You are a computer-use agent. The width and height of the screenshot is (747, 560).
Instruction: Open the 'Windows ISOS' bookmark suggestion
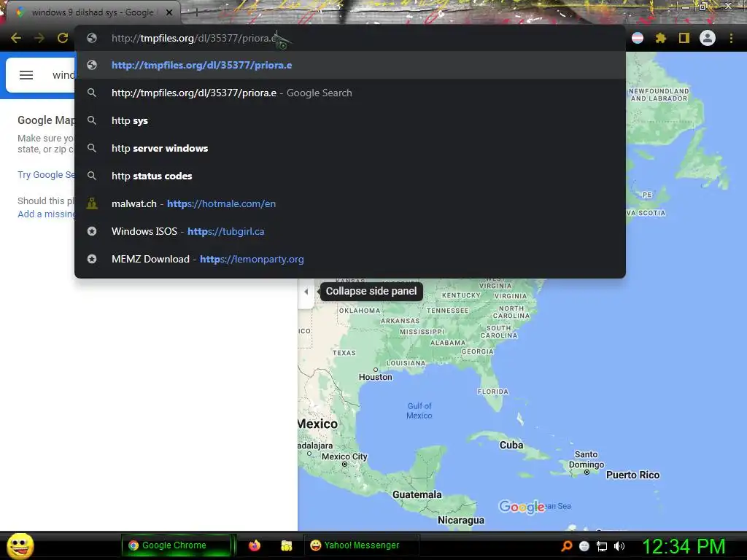pyautogui.click(x=350, y=231)
